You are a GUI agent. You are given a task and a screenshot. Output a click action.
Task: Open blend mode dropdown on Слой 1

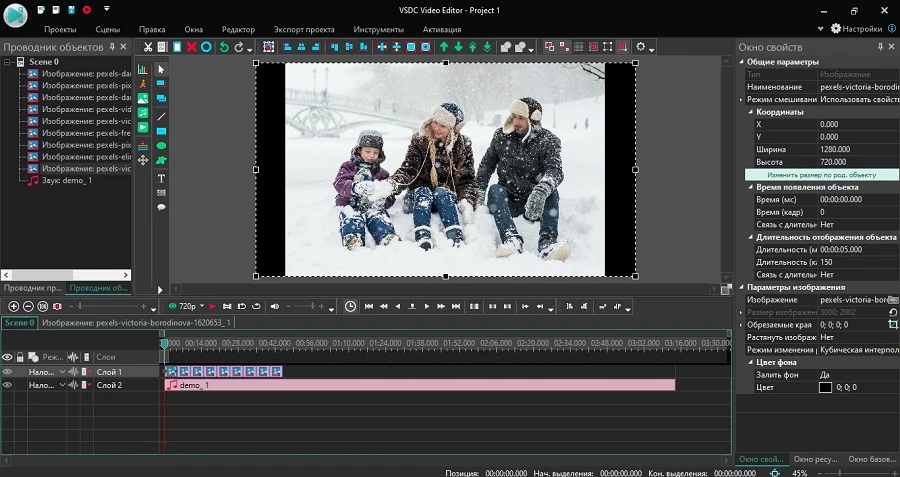(x=63, y=372)
